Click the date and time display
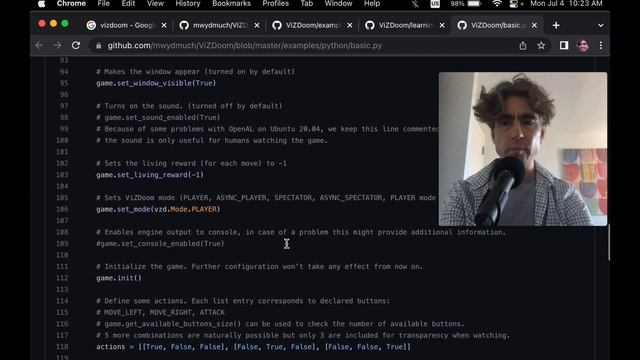This screenshot has width=640, height=360. point(566,4)
